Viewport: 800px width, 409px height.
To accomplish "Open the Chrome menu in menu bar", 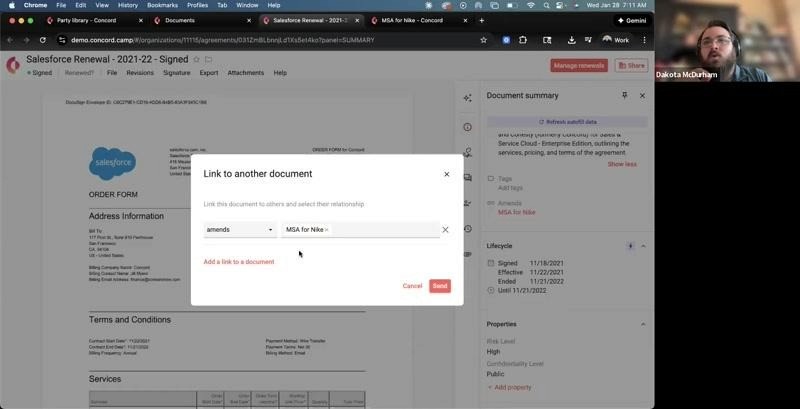I will click(x=35, y=5).
